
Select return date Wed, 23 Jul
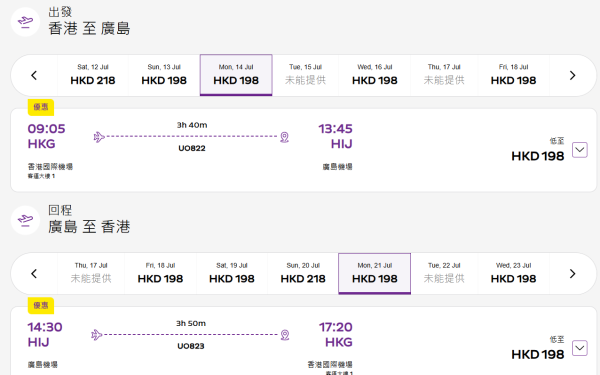[514, 273]
